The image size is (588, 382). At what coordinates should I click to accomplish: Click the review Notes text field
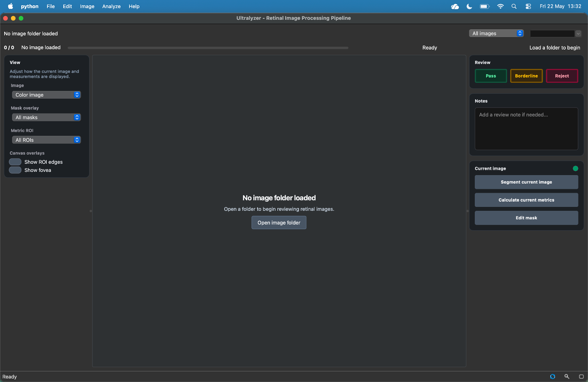(526, 129)
